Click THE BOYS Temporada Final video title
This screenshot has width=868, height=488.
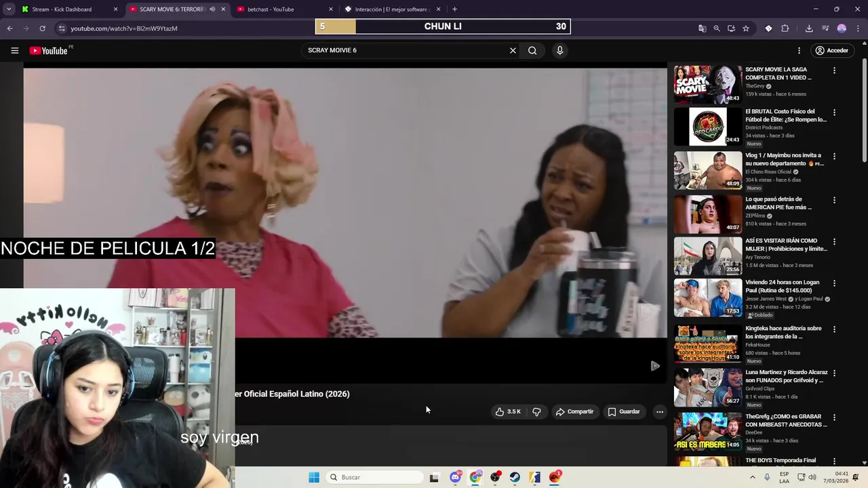(x=781, y=460)
